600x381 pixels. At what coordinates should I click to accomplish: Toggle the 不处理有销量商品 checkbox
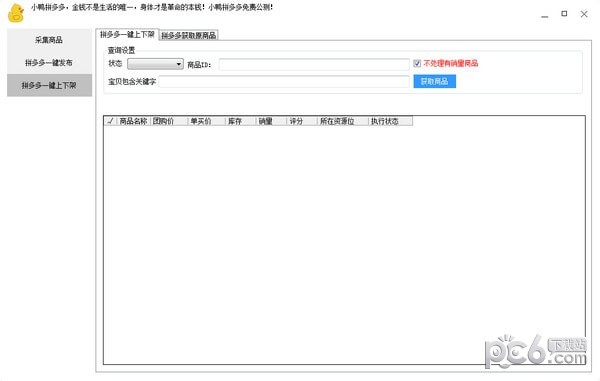[x=417, y=64]
